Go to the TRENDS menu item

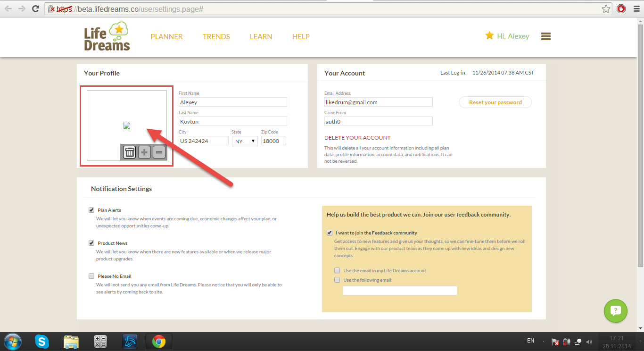click(x=216, y=36)
